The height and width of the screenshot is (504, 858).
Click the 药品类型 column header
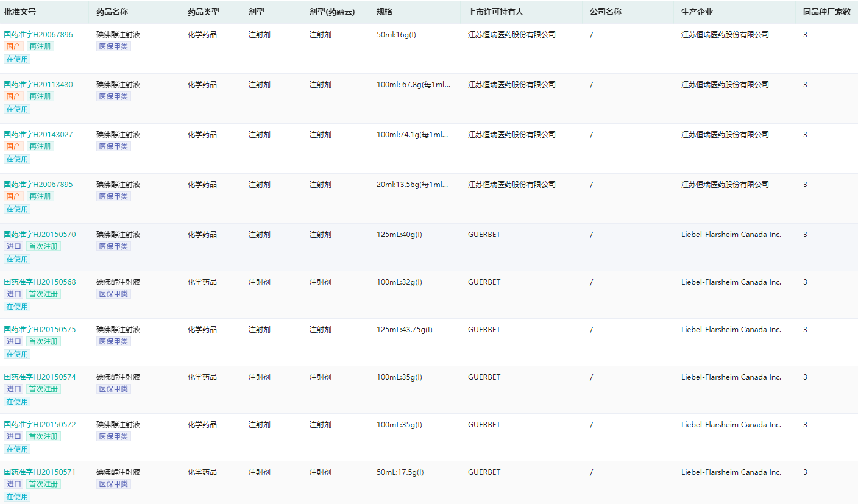(x=204, y=12)
